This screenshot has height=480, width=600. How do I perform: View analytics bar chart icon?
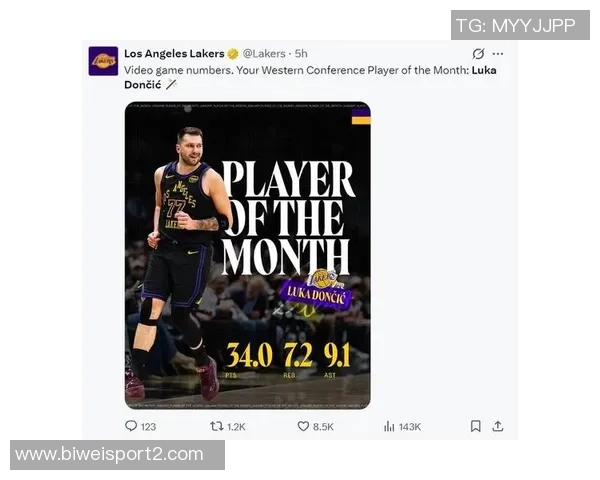389,426
